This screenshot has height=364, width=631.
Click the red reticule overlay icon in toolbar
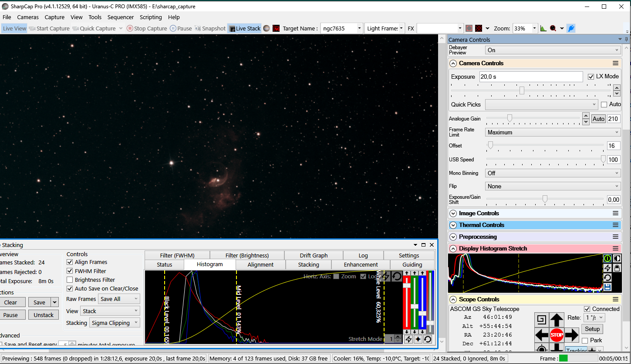pos(469,28)
